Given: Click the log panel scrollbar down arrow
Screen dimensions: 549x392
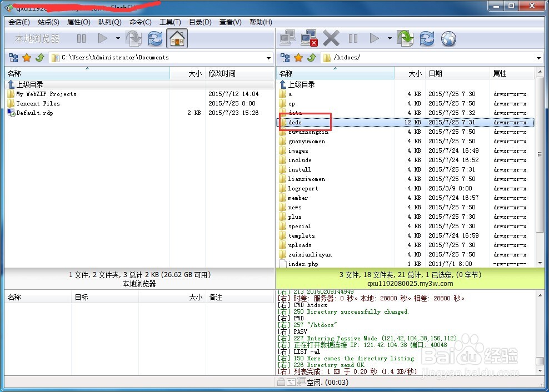Looking at the screenshot, I should pos(540,371).
